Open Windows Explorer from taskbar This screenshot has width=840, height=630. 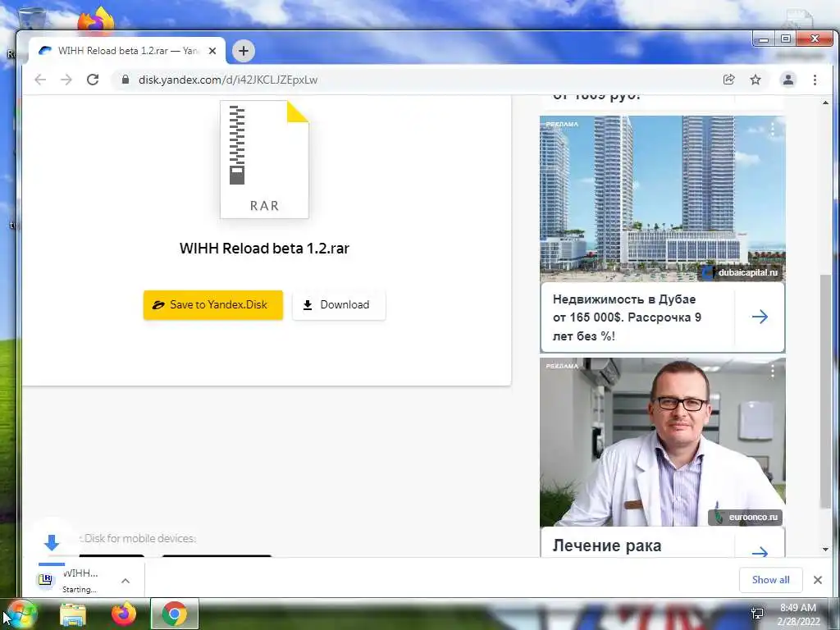(x=73, y=614)
